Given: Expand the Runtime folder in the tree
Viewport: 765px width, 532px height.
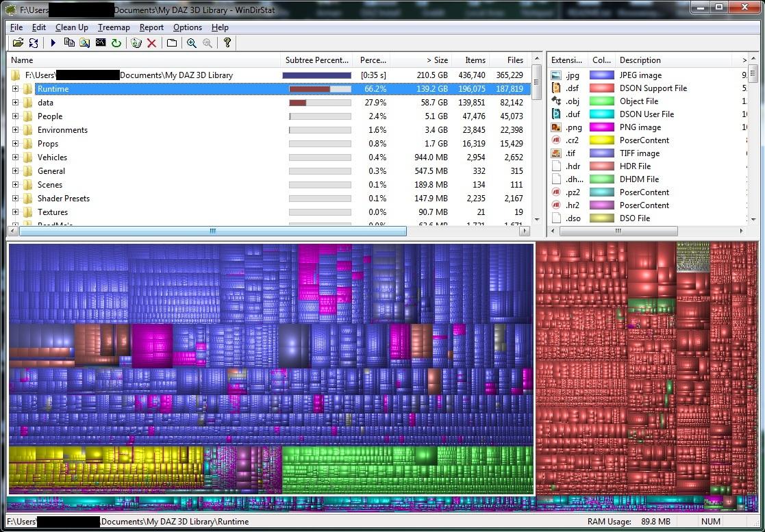Looking at the screenshot, I should [x=16, y=89].
